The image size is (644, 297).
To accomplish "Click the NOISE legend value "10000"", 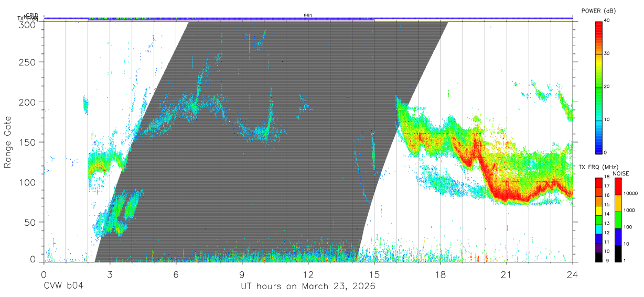I will 630,194.
